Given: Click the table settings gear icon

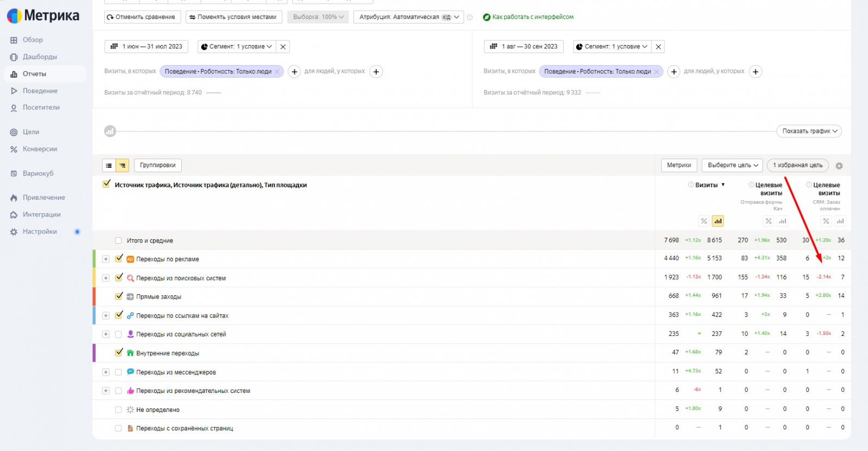Looking at the screenshot, I should pyautogui.click(x=839, y=166).
